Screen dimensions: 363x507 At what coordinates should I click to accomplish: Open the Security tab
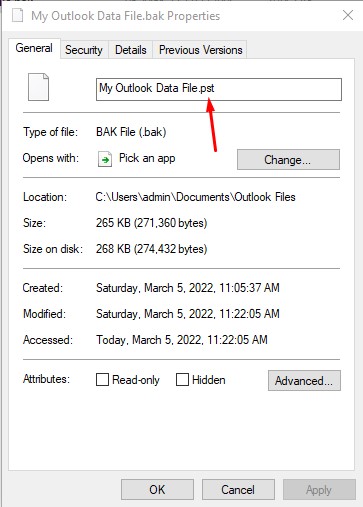tap(84, 50)
